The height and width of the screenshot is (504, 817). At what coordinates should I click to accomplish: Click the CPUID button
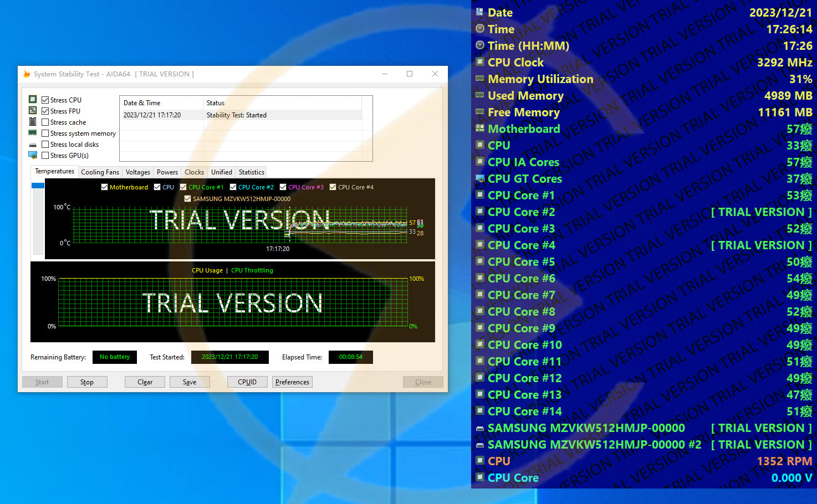[247, 382]
